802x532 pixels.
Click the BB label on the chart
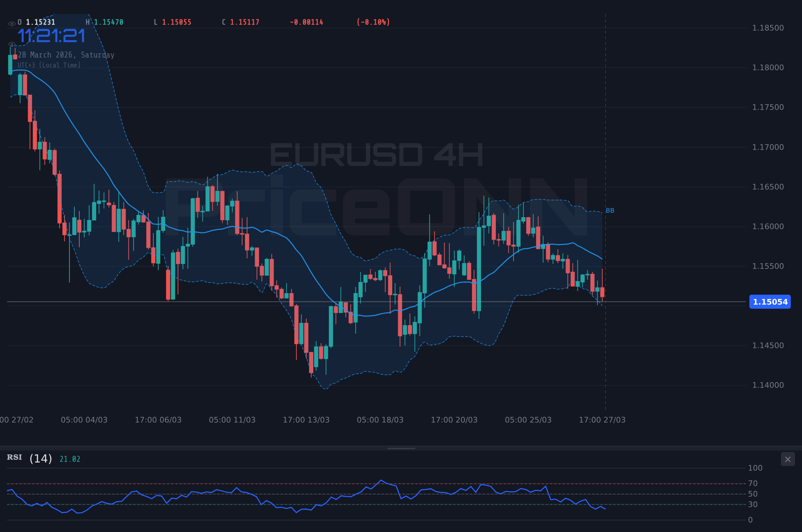[x=610, y=211]
